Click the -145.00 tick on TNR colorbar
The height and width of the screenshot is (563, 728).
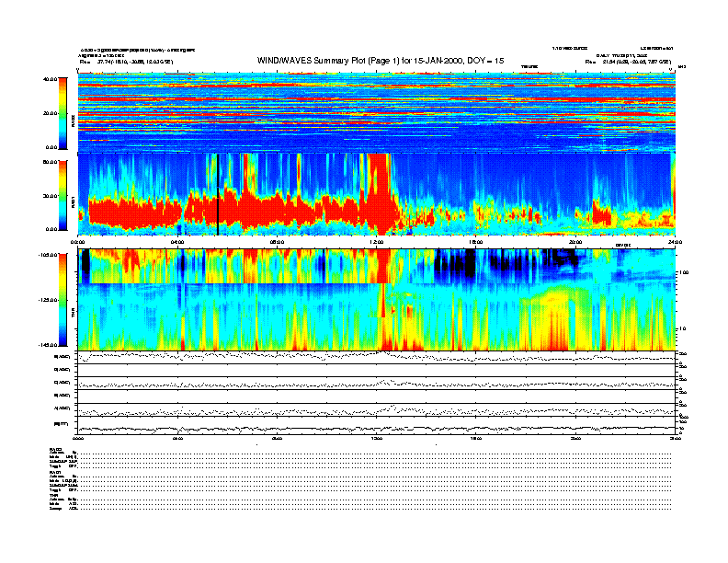pyautogui.click(x=49, y=345)
